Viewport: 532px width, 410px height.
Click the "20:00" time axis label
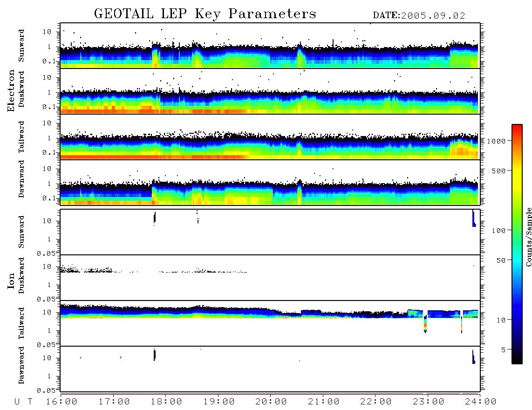[271, 402]
